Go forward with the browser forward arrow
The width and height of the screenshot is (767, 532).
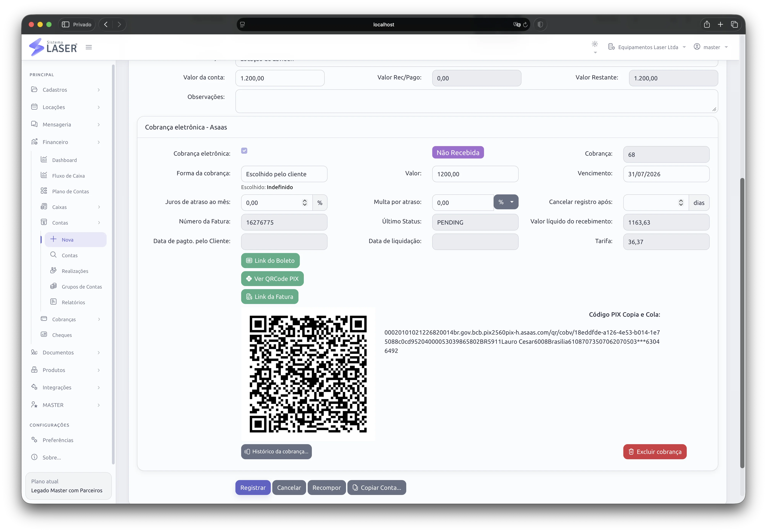(119, 24)
